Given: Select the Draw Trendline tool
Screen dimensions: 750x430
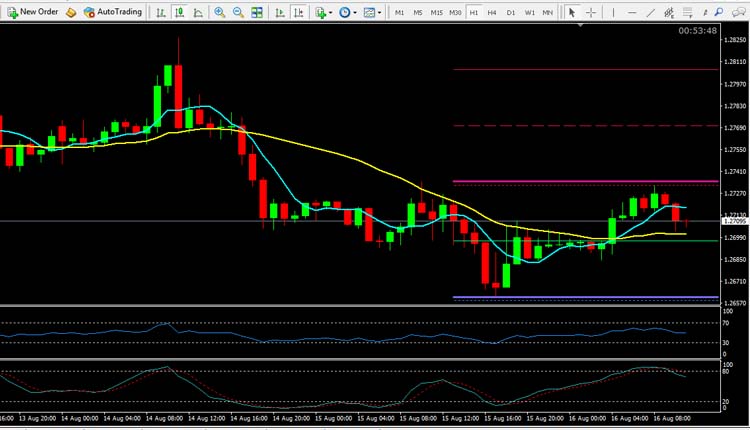Looking at the screenshot, I should [x=651, y=12].
